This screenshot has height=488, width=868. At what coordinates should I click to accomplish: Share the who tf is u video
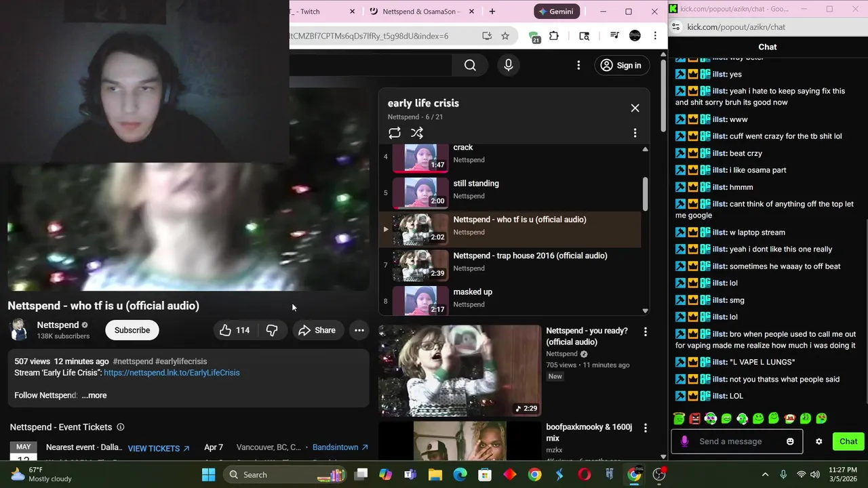pos(317,330)
